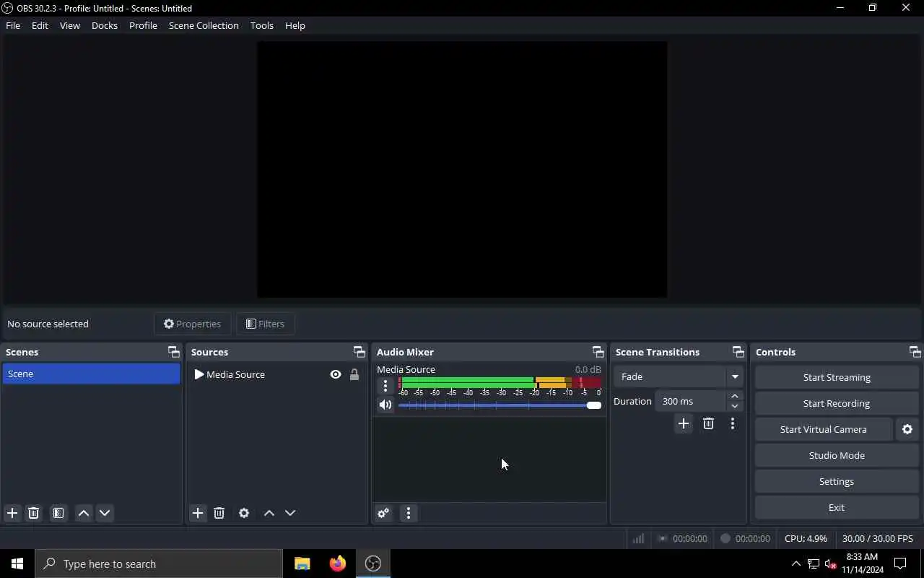
Task: Float the Scene Transitions dock icon
Action: pos(738,352)
